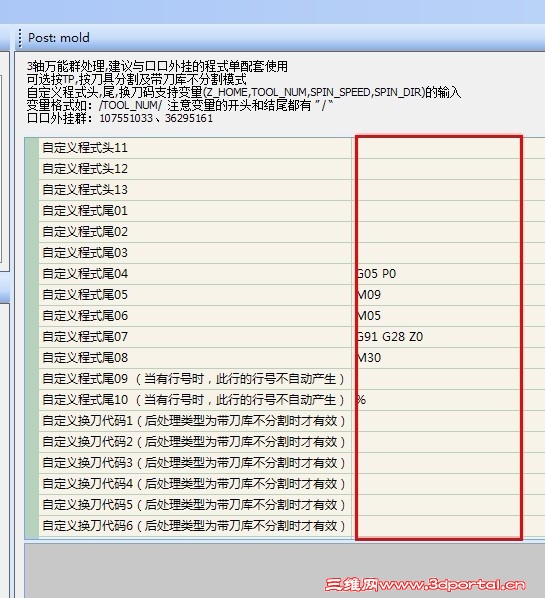This screenshot has width=545, height=598.
Task: Click the empty value field for 自定义程式头12
Action: [449, 169]
